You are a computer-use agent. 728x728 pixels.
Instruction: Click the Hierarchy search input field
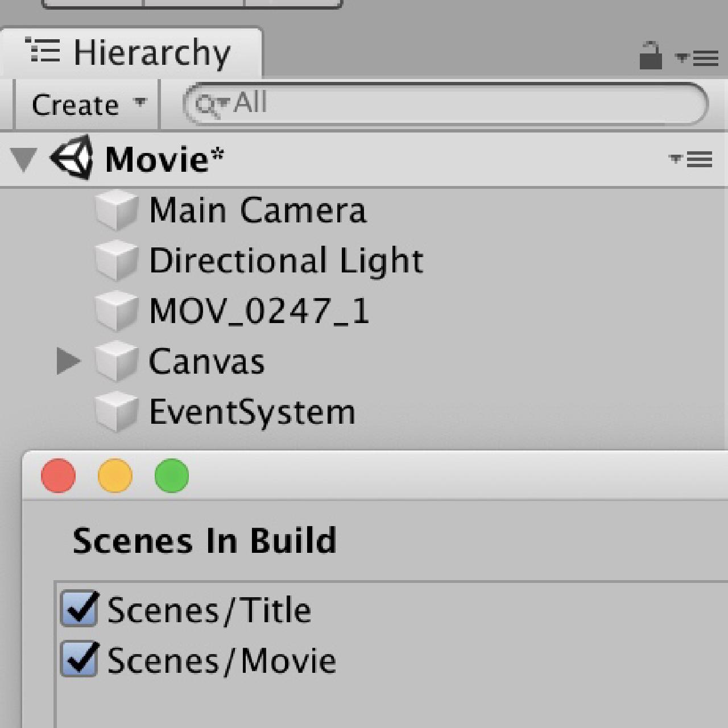click(x=446, y=105)
